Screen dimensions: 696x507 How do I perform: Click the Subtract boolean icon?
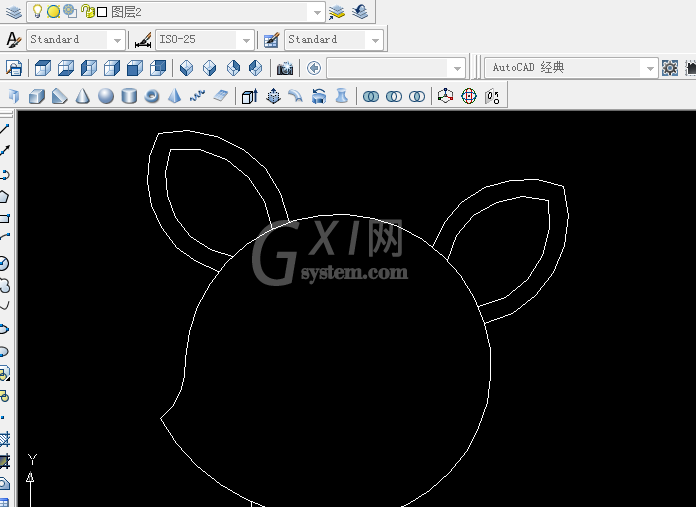click(x=394, y=96)
